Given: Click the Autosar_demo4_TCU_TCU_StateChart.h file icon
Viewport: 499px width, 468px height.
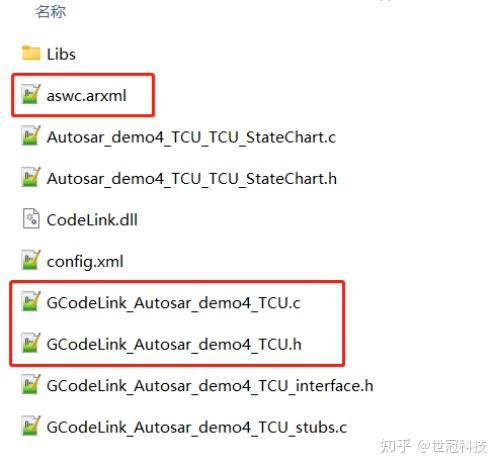Looking at the screenshot, I should coord(31,177).
